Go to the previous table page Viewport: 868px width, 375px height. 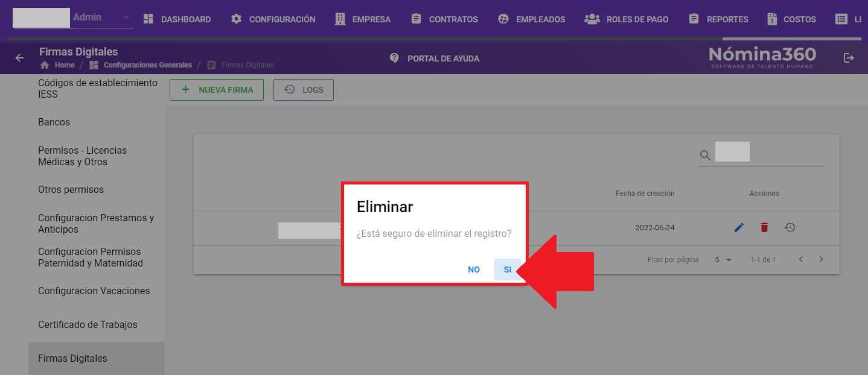point(801,259)
